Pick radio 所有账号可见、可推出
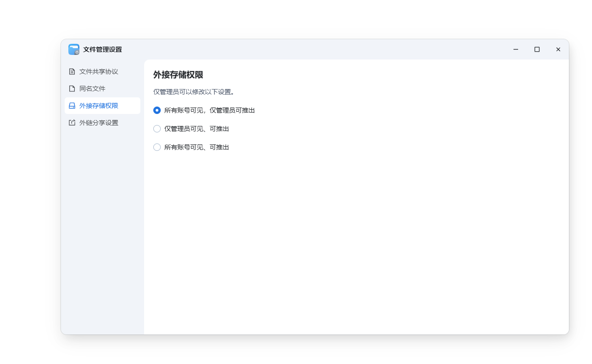This screenshot has height=364, width=592. coord(157,147)
